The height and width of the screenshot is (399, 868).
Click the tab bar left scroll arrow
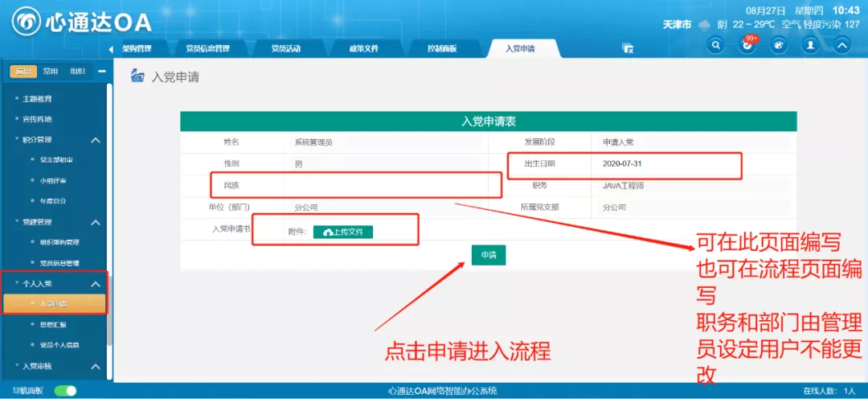click(111, 49)
